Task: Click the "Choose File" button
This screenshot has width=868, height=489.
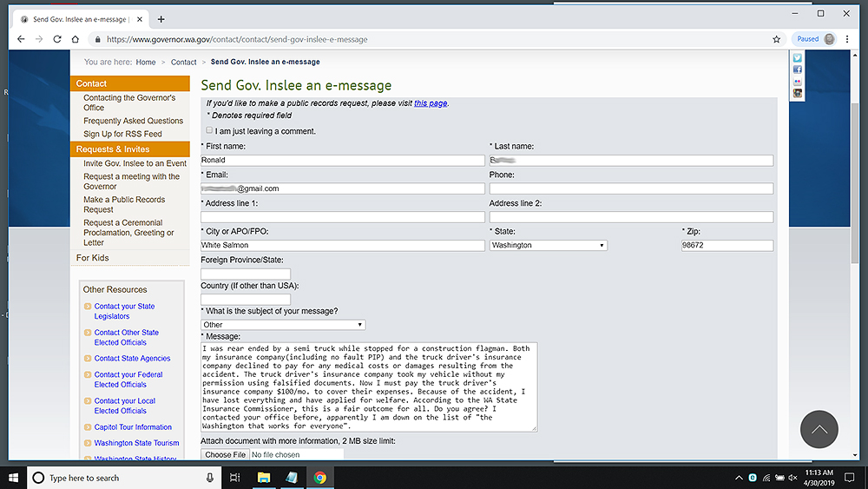Action: pos(225,454)
